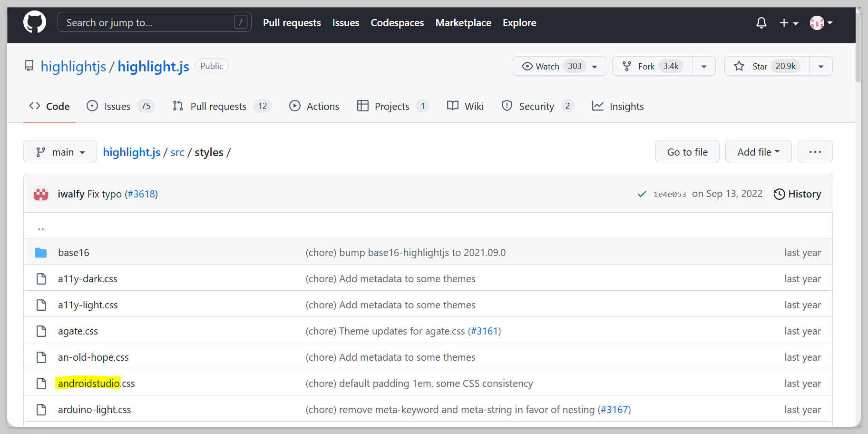Open androidstudio.css file
Viewport: 868px width, 434px height.
coord(97,384)
